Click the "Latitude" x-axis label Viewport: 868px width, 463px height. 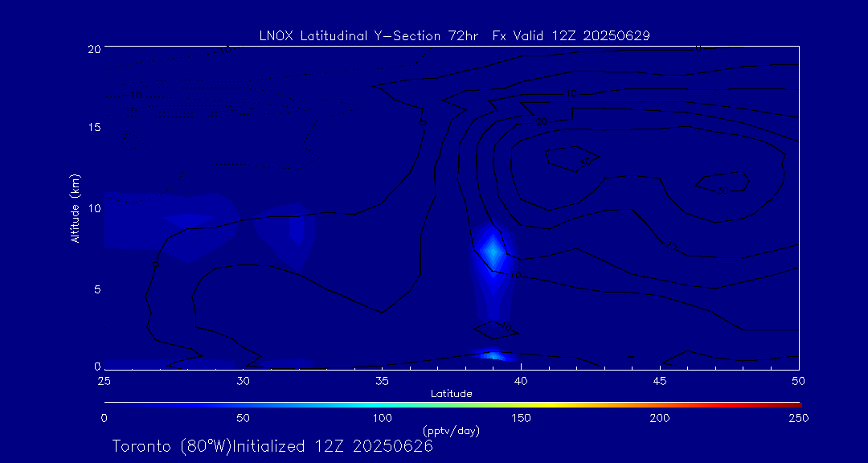(451, 395)
